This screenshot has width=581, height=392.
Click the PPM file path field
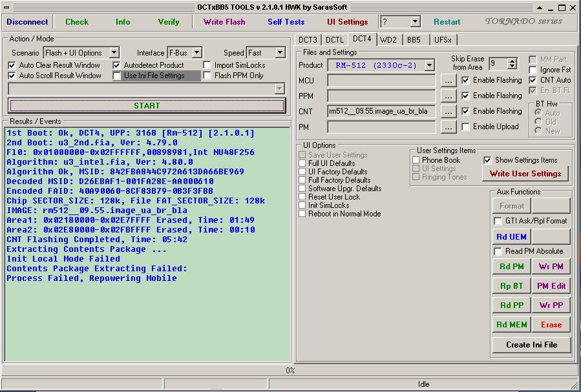381,96
